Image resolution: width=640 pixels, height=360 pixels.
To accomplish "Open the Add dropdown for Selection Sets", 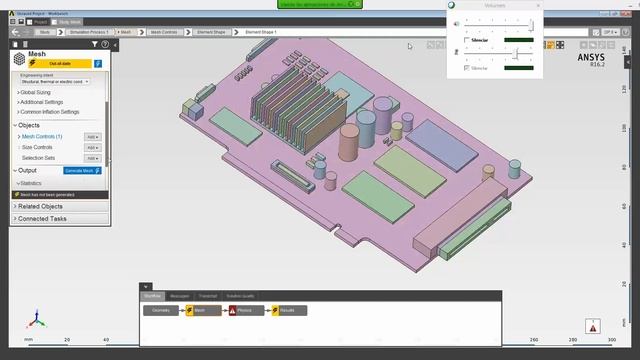I will pyautogui.click(x=93, y=158).
